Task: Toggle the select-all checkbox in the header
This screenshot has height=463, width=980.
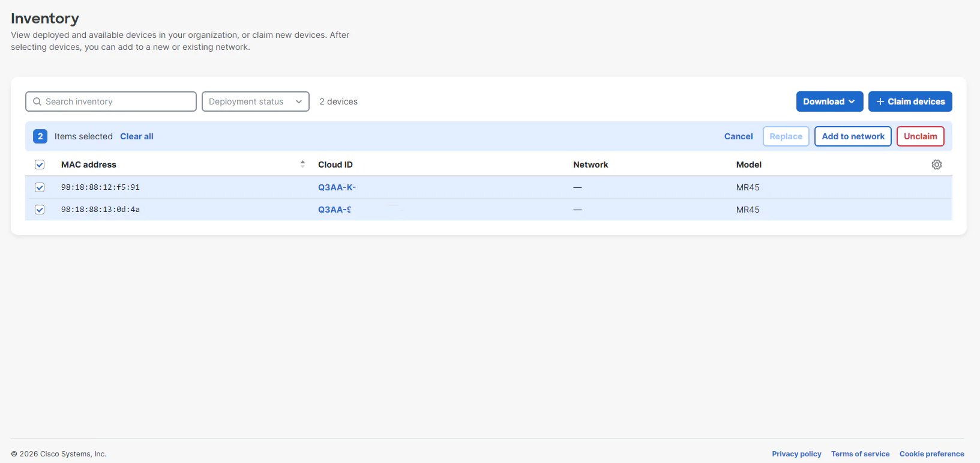Action: (40, 165)
